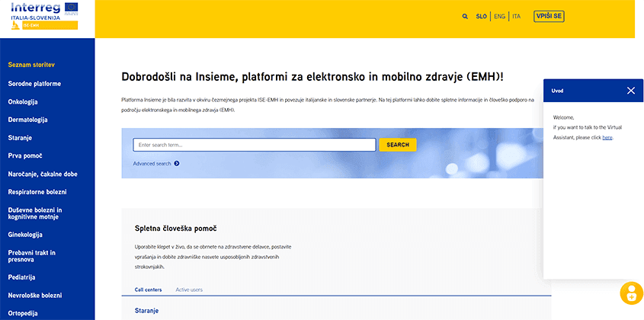The image size is (644, 320).
Task: Open Staranje in sidebar menu
Action: [20, 138]
